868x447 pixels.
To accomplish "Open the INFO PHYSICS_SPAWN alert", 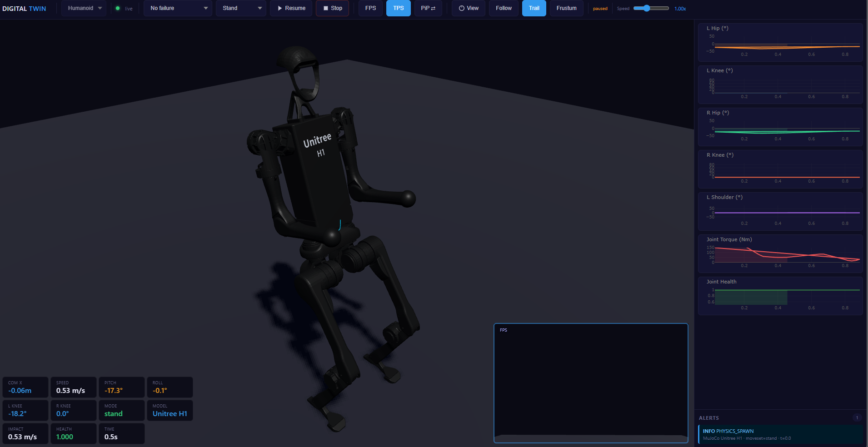I will [x=780, y=434].
